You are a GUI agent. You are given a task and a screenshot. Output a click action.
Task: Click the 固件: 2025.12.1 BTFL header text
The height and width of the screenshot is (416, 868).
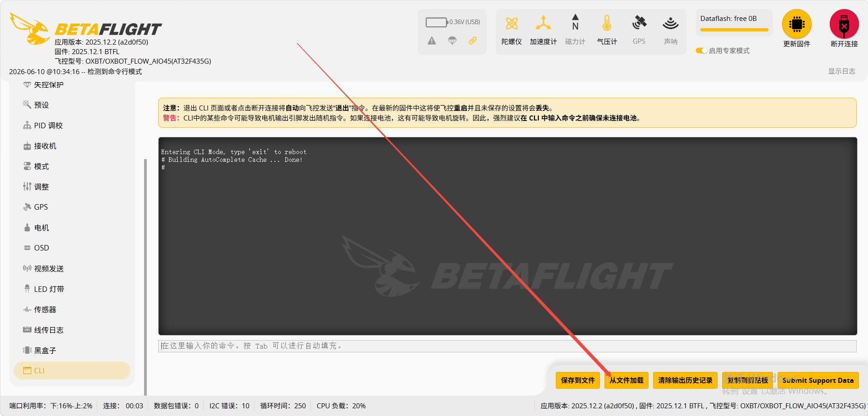click(87, 51)
